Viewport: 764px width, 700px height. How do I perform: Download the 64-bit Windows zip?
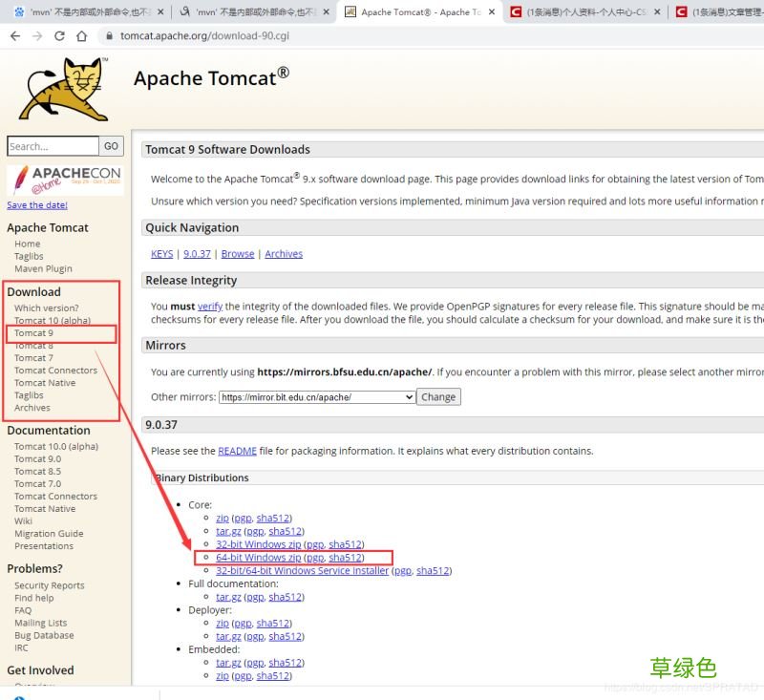point(258,558)
